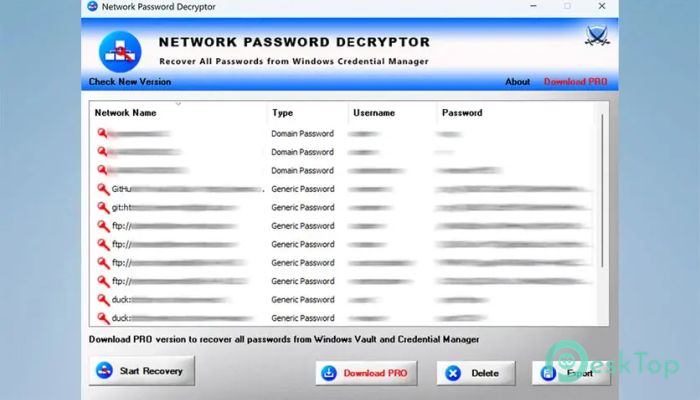The width and height of the screenshot is (700, 400).
Task: Click the key icon on the GitHu row
Action: (x=103, y=189)
